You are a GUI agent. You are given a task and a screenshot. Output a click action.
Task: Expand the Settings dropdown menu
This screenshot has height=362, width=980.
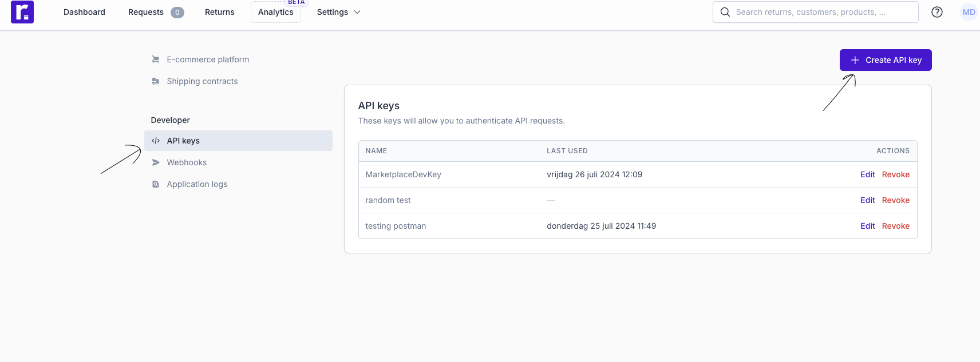[x=338, y=12]
